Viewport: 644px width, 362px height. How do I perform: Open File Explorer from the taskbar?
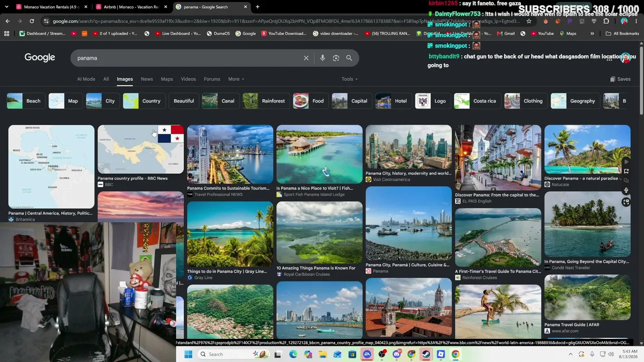[x=323, y=354]
